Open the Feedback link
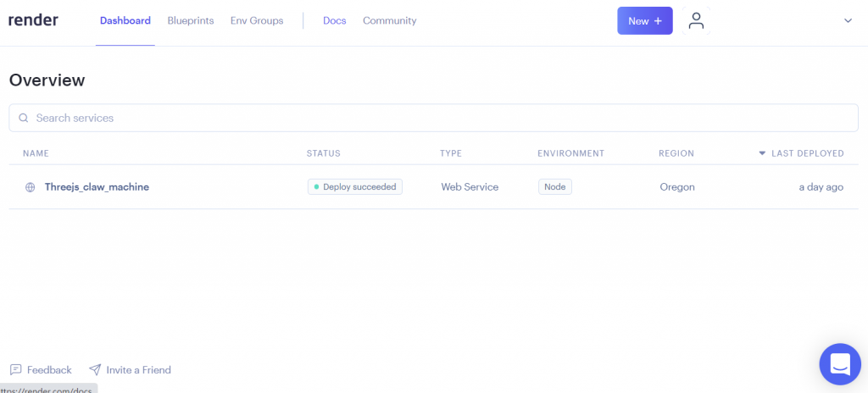This screenshot has height=393, width=868. (x=49, y=370)
